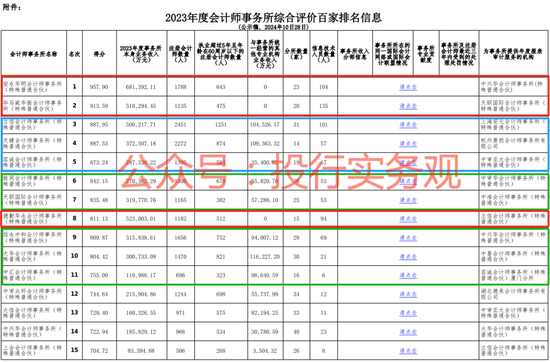The width and height of the screenshot is (550, 362).
Task: Select revenue value 300,733.09
Action: click(141, 257)
